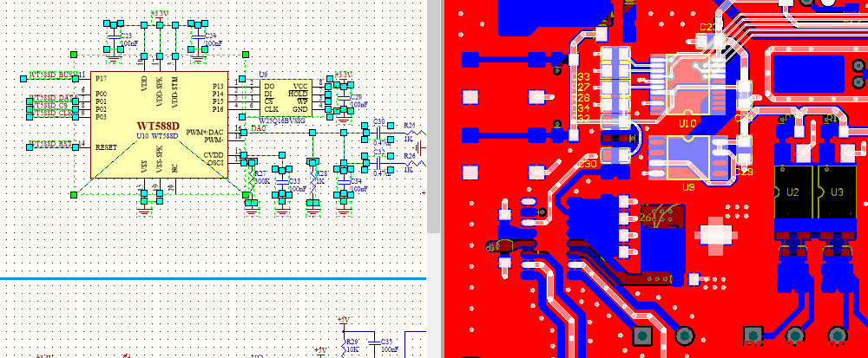Click the R28 resistor label in schematic
This screenshot has width=868, height=358.
coord(322,173)
